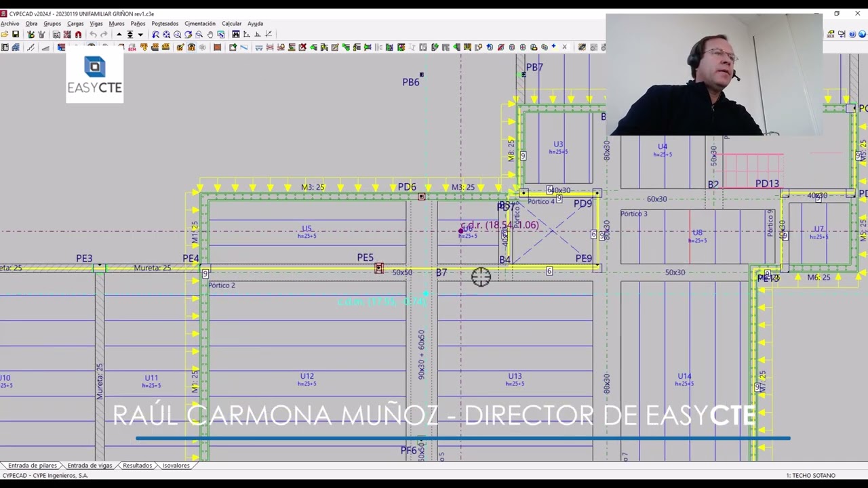
Task: Click the PE3 column label
Action: pos(84,258)
